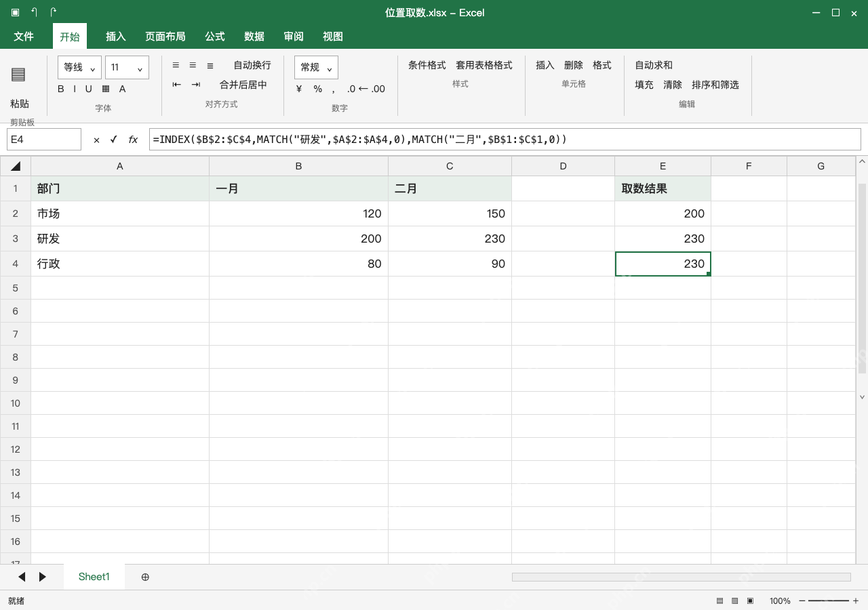Screen dimensions: 868x610
Task: Undo the last action in title bar
Action: [x=34, y=12]
